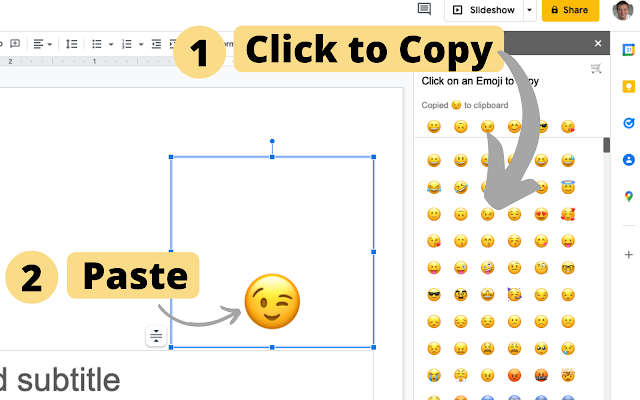Copy the face savoring food emoji
Viewport: 640px width, 400px height.
[x=541, y=241]
